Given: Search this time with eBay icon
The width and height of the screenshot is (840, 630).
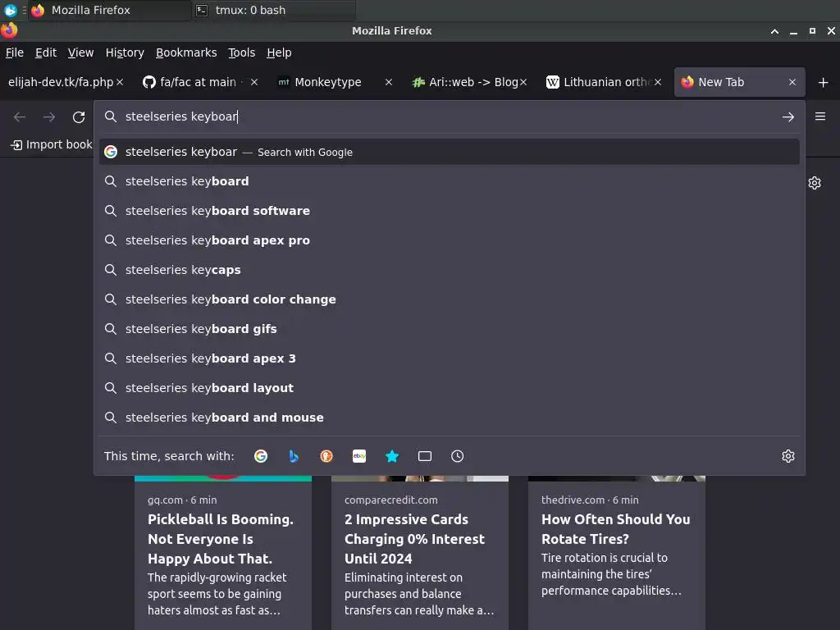Looking at the screenshot, I should point(359,456).
